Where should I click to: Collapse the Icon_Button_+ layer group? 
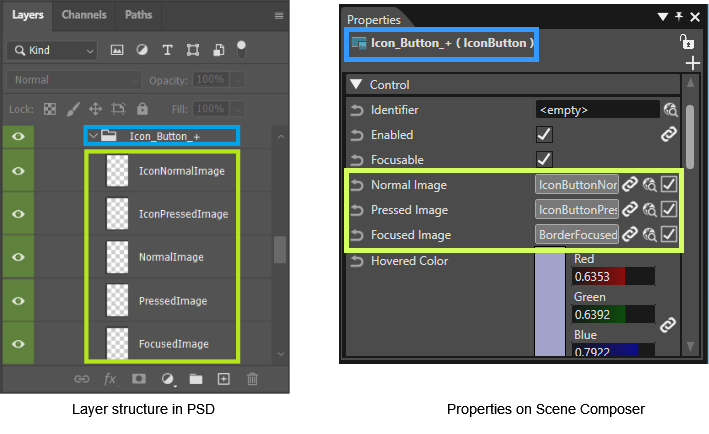pyautogui.click(x=94, y=136)
